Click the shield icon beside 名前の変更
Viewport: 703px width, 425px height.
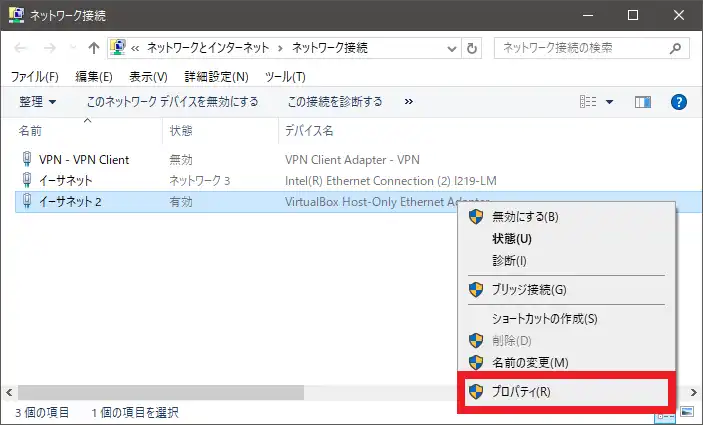click(x=476, y=362)
